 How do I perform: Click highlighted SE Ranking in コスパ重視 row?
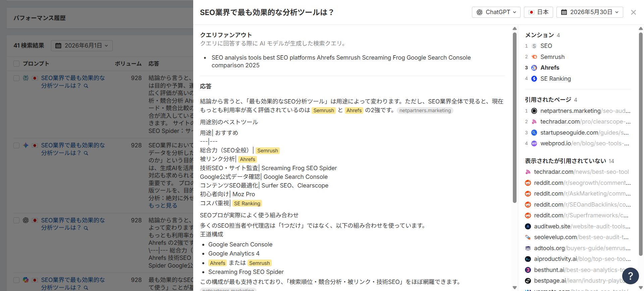pos(247,204)
